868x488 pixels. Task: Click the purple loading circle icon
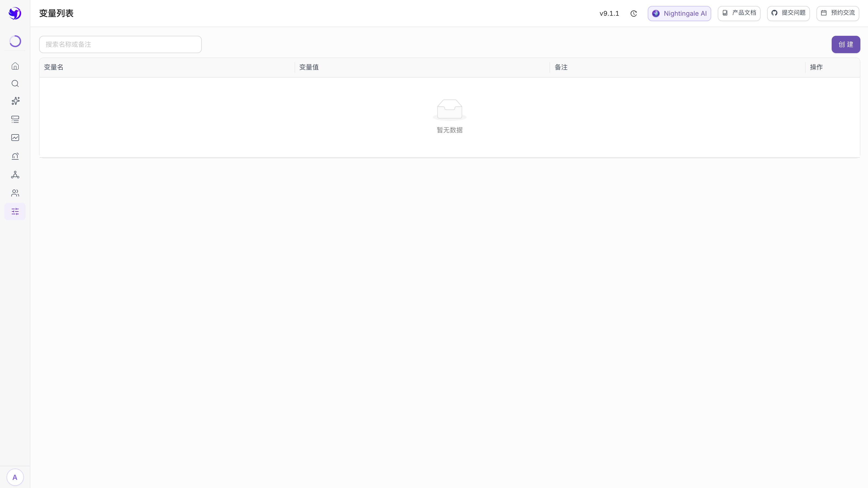click(15, 41)
